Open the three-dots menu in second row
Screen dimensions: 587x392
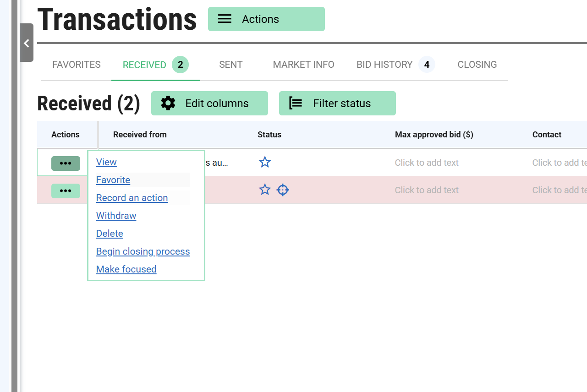66,191
